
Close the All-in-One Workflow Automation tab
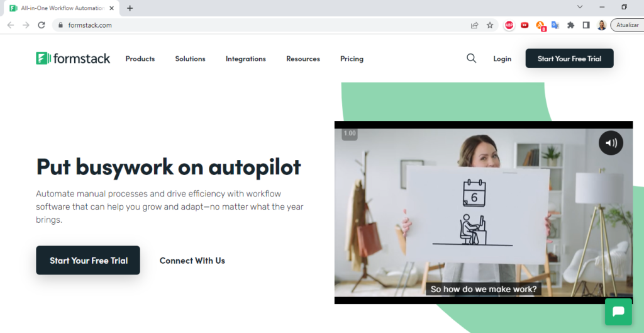[x=112, y=8]
